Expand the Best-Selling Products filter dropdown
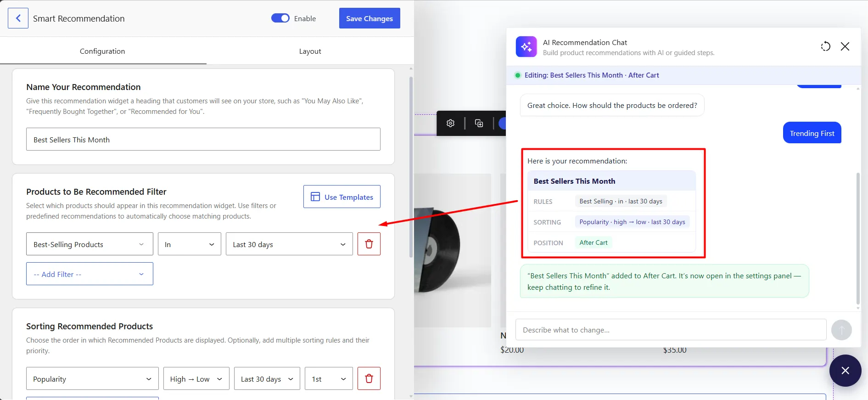Image resolution: width=868 pixels, height=400 pixels. pyautogui.click(x=90, y=244)
